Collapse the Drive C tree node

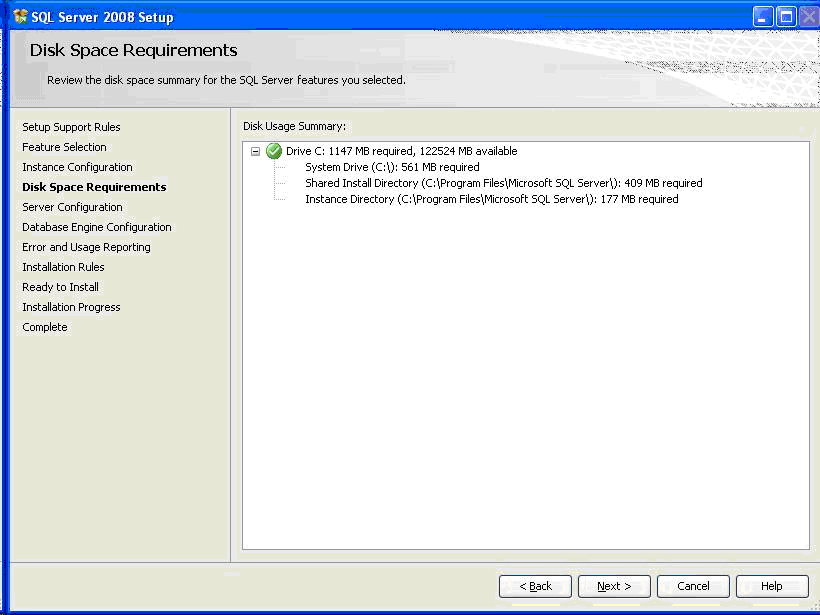pos(256,151)
